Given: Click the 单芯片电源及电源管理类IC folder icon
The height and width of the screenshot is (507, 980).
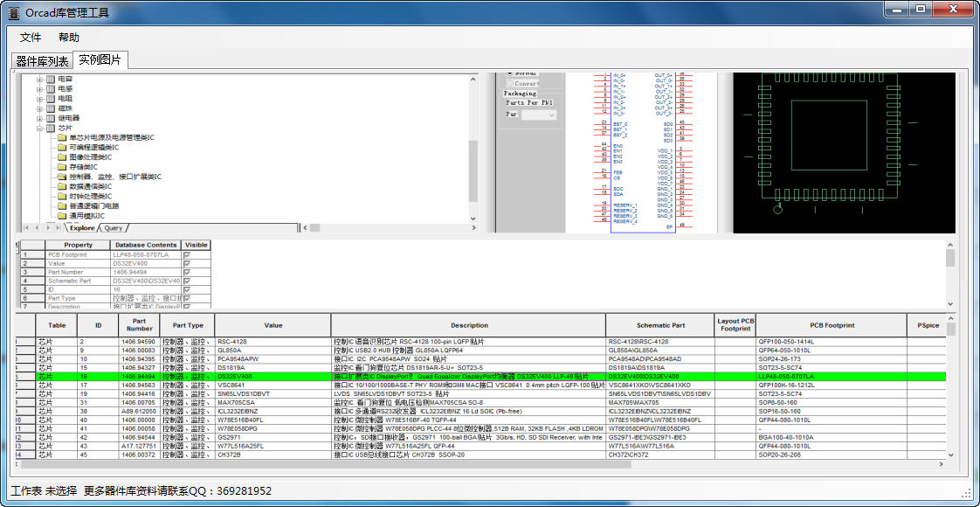Looking at the screenshot, I should 62,138.
